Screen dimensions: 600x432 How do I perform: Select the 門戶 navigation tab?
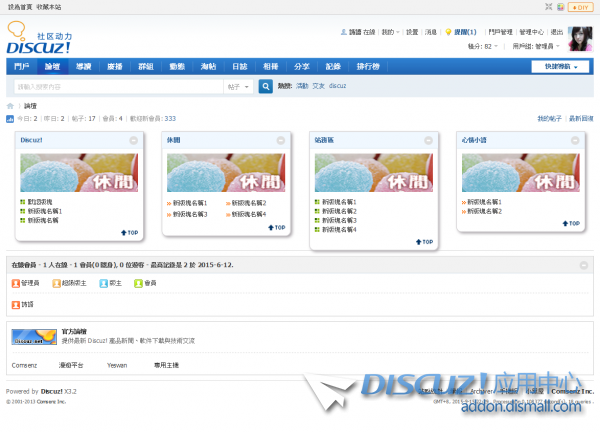(x=22, y=67)
